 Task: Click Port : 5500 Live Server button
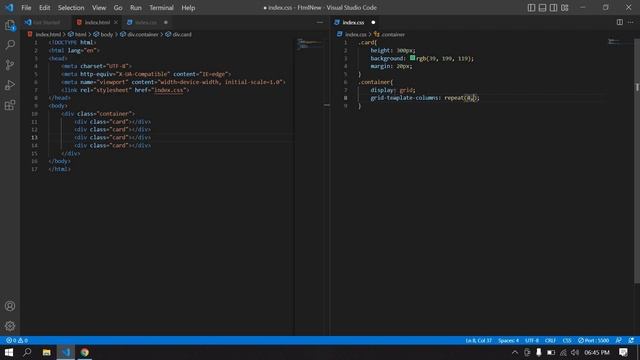[x=593, y=340]
